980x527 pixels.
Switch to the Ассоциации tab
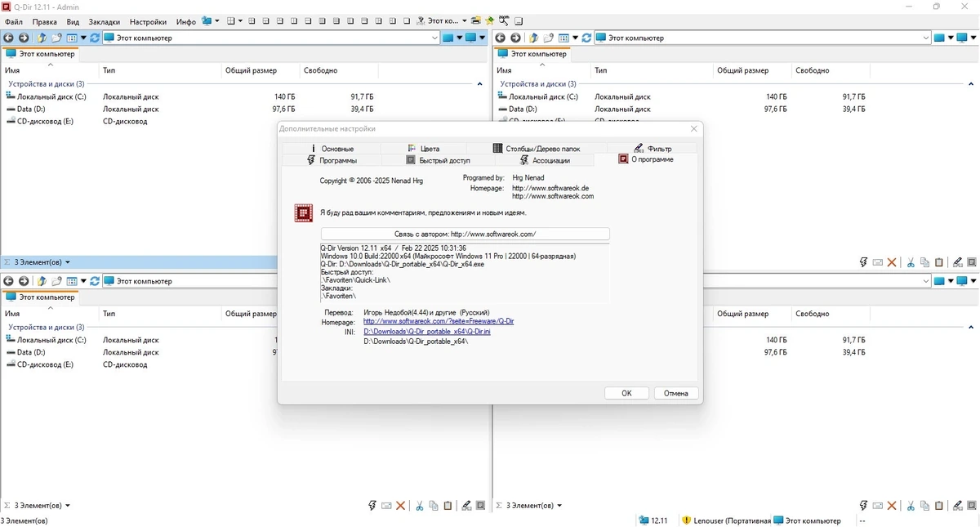[545, 160]
